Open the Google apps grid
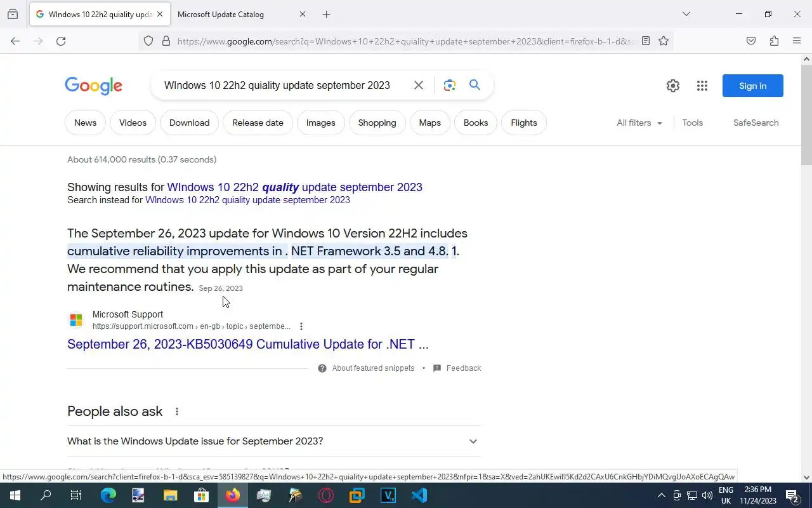This screenshot has height=508, width=812. pos(702,86)
